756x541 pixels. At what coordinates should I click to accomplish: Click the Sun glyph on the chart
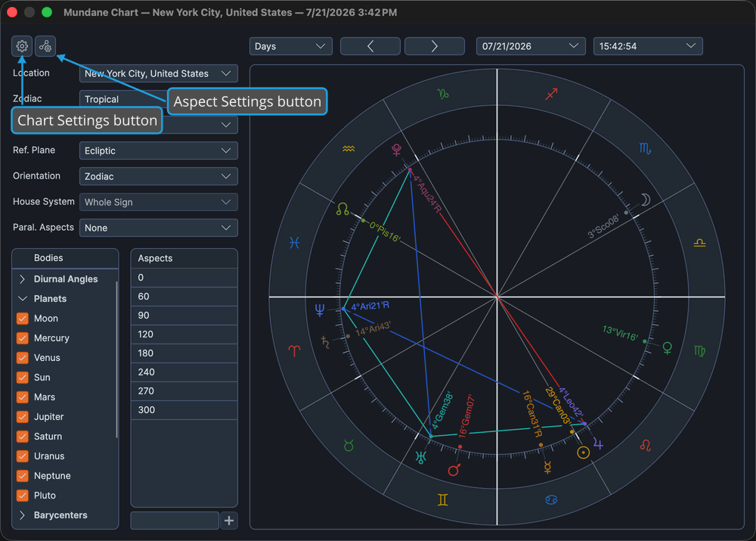pos(584,452)
